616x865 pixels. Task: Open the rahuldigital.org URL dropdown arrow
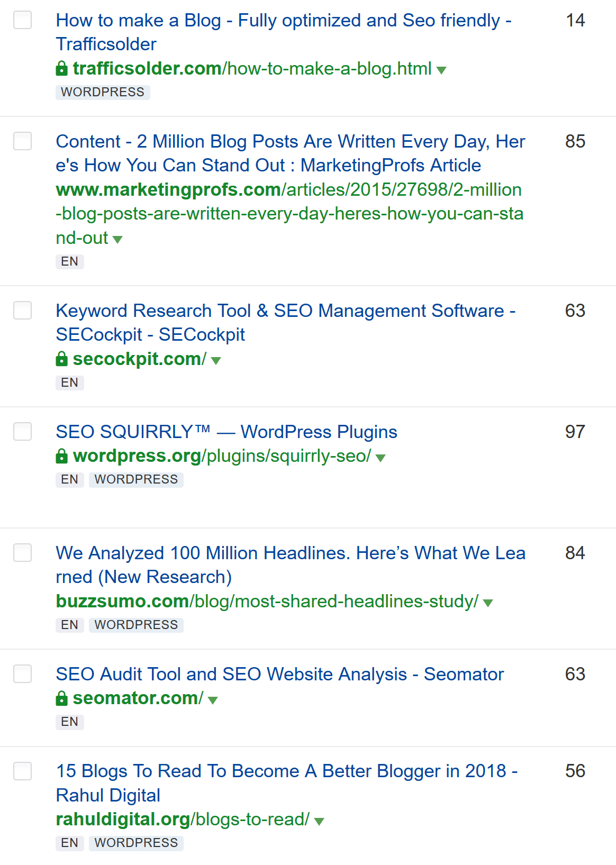[x=319, y=821]
